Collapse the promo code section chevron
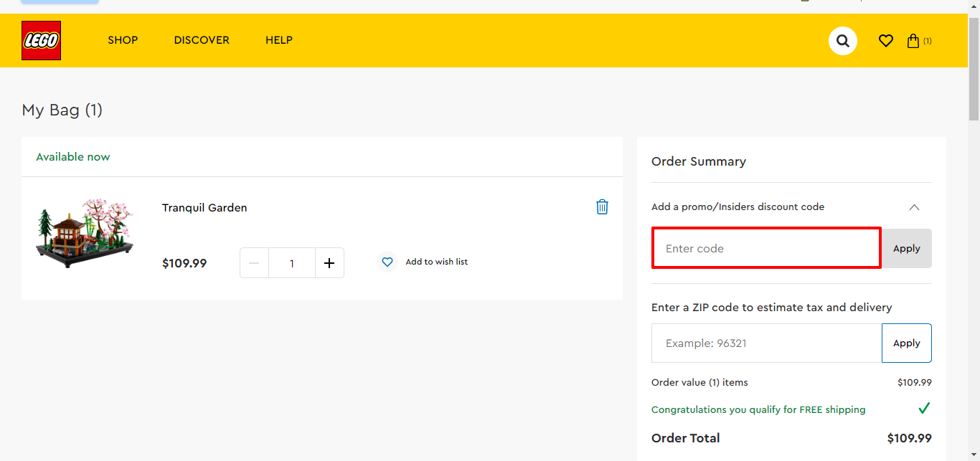The height and width of the screenshot is (461, 980). coord(914,207)
